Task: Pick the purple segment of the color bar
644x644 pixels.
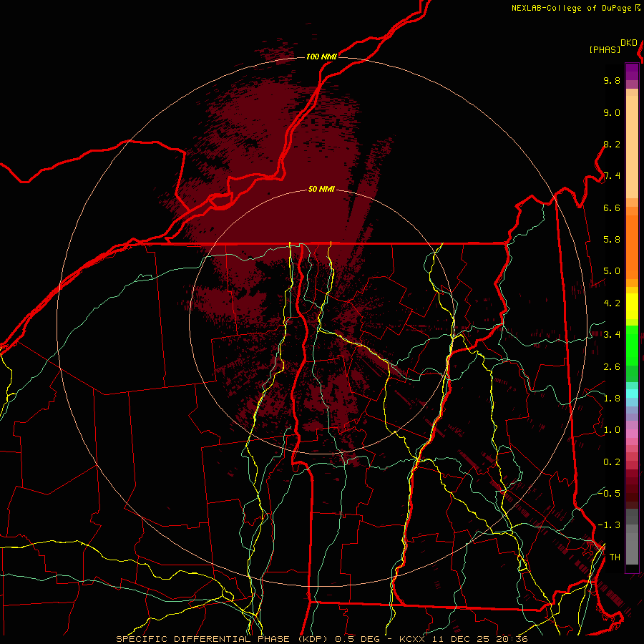Action: (632, 72)
